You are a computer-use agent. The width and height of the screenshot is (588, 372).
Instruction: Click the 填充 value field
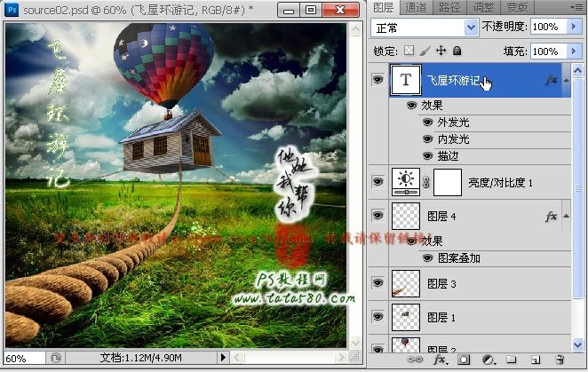coord(549,51)
